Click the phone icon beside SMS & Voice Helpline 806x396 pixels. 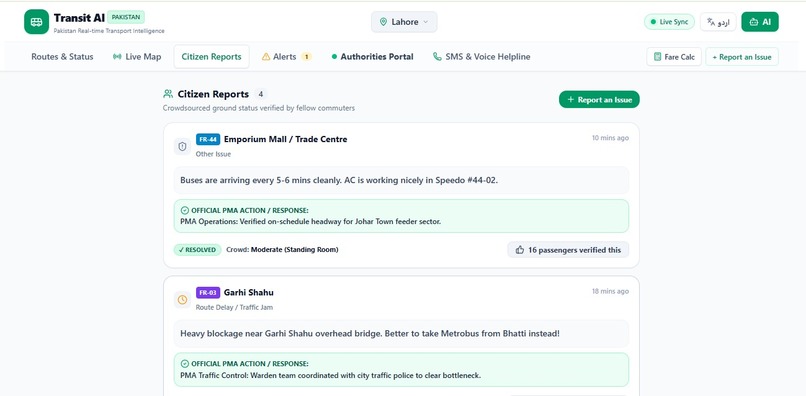(x=437, y=57)
